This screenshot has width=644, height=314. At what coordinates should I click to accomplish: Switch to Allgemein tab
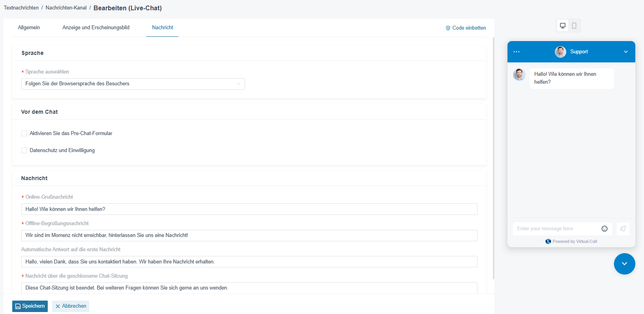click(x=29, y=28)
